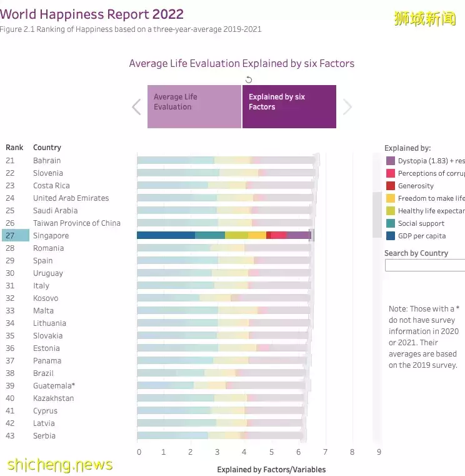This screenshot has height=476, width=465.
Task: Click the Rank column header
Action: [x=14, y=148]
